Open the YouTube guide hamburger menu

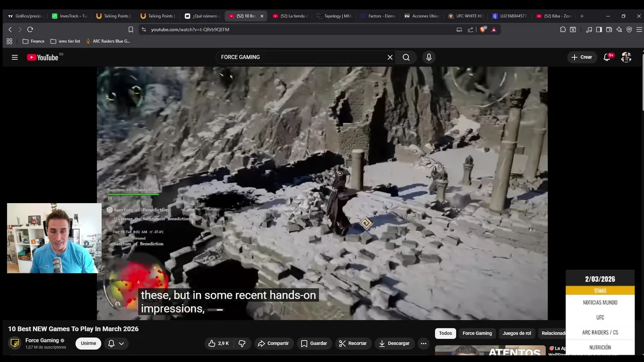(x=15, y=57)
